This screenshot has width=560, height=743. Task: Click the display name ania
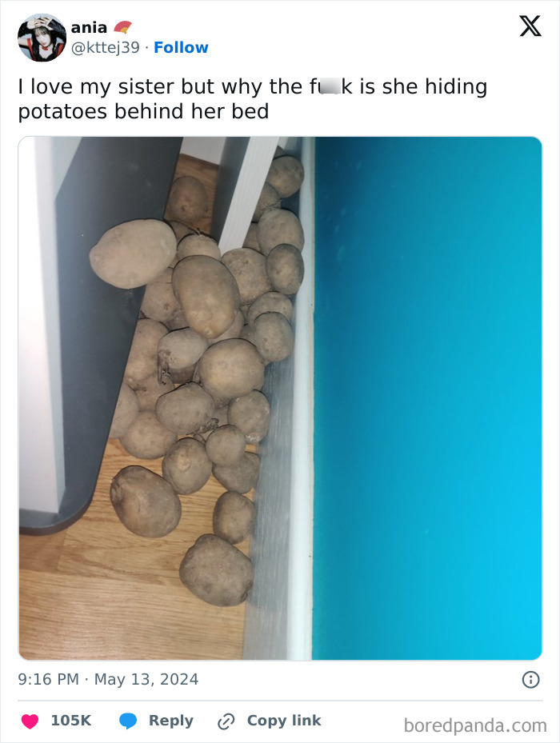coord(89,27)
